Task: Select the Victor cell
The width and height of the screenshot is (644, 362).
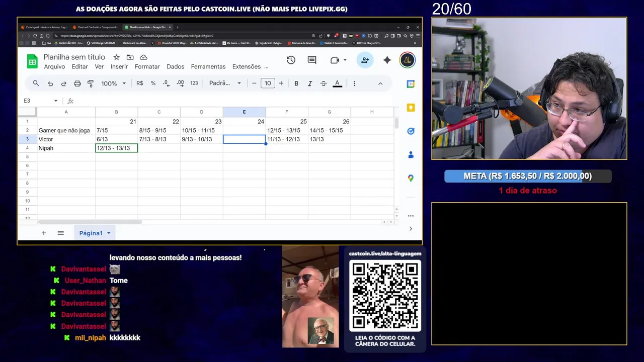Action: pyautogui.click(x=66, y=139)
